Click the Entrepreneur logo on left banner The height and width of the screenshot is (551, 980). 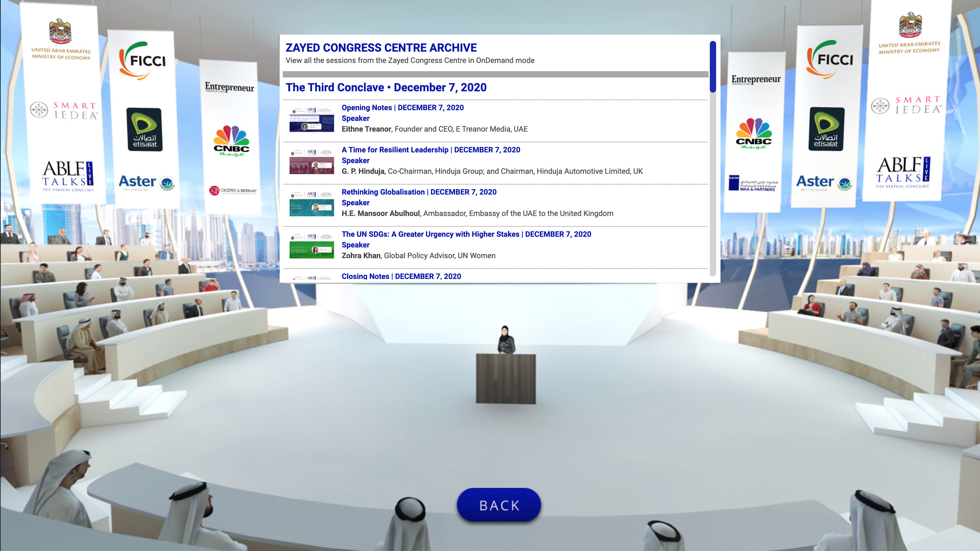click(x=229, y=88)
